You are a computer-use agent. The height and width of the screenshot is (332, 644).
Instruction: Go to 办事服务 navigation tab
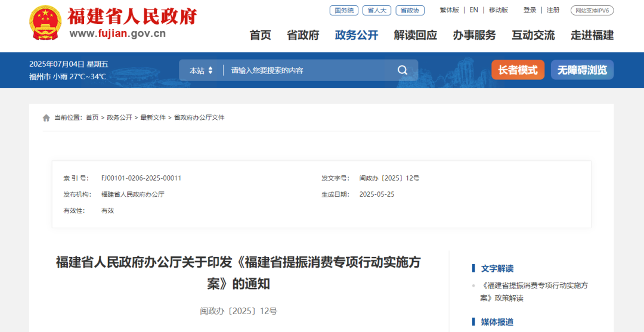tap(474, 35)
